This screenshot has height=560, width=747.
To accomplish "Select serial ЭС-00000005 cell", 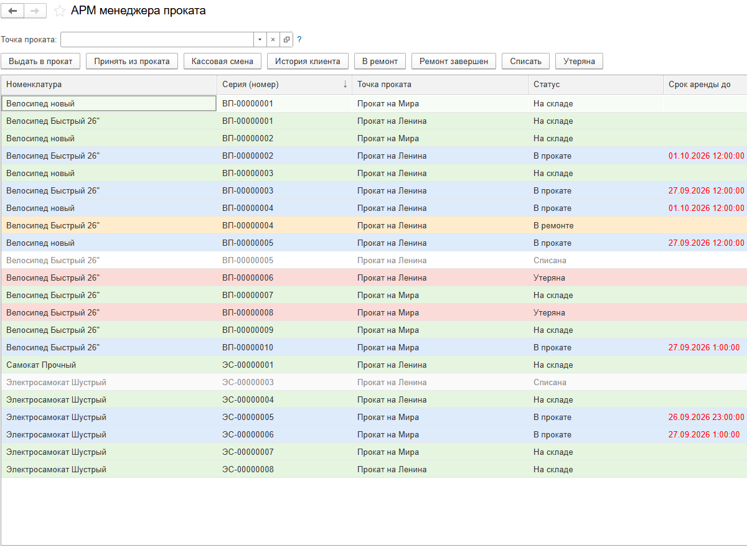I will [284, 417].
